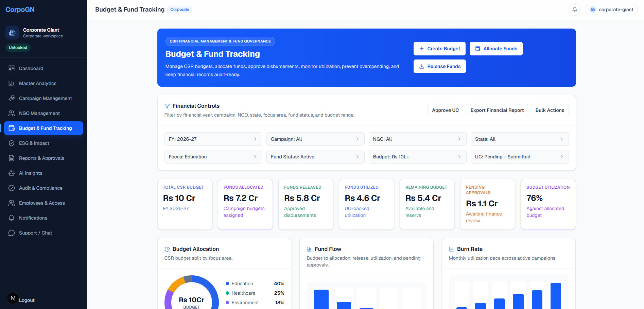Click the Environment 18% legend value
Viewport: 644px width, 309px height.
(280, 303)
